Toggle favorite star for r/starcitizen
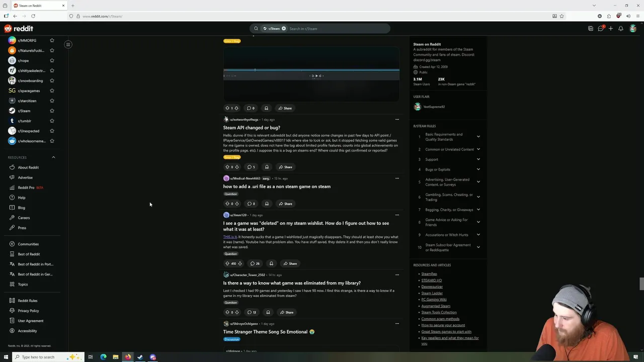Viewport: 644px width, 362px height. (52, 101)
